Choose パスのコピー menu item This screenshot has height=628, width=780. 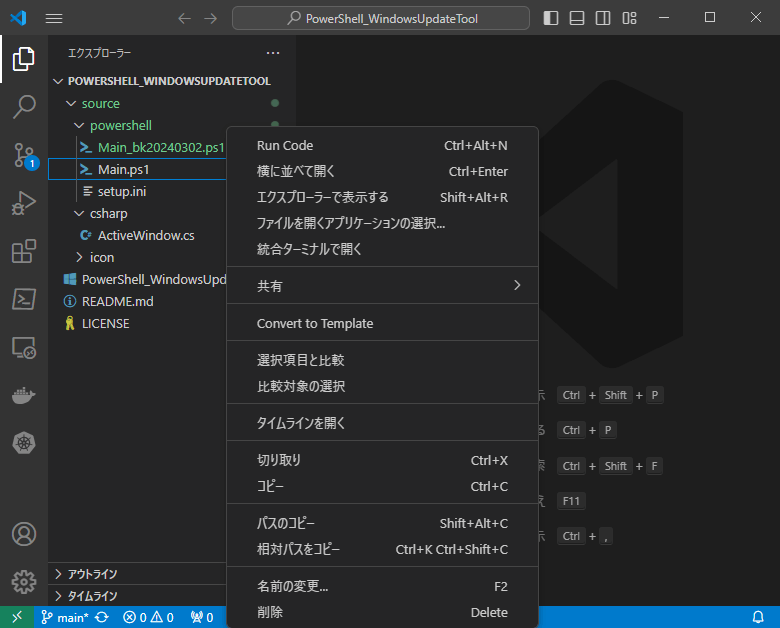tap(382, 523)
